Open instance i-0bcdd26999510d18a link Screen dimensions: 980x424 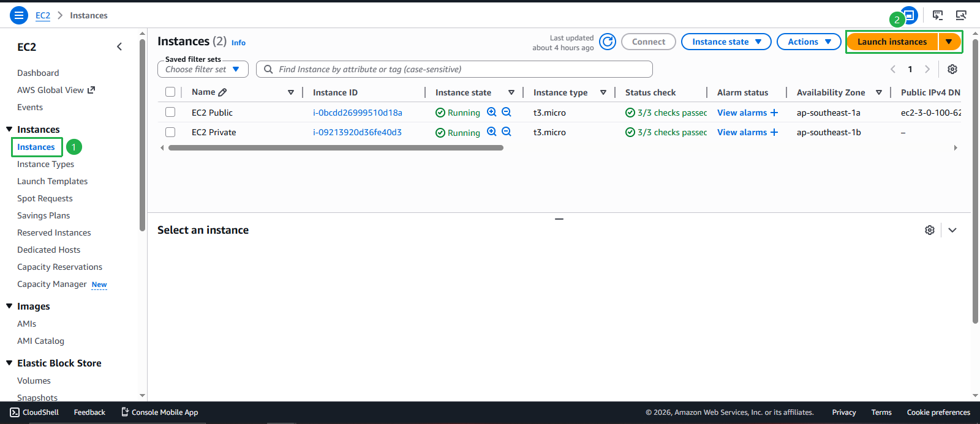click(358, 113)
